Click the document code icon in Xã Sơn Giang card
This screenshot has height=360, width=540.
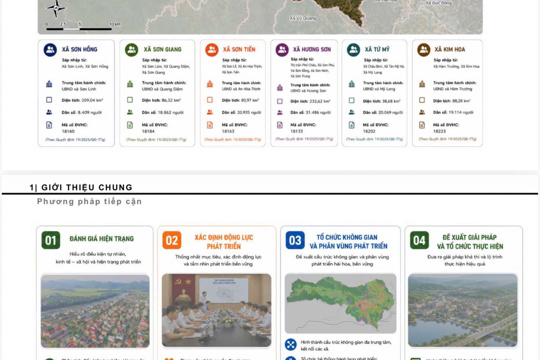pyautogui.click(x=130, y=125)
